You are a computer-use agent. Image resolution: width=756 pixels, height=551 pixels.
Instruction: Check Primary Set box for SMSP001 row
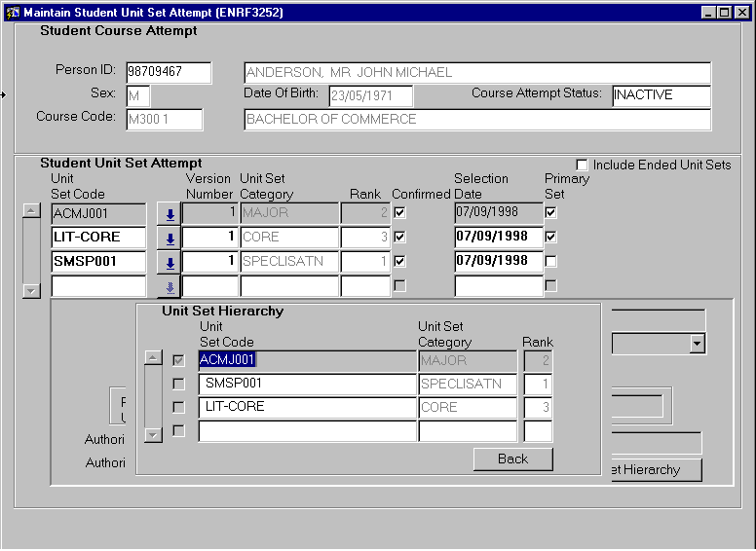coord(551,261)
